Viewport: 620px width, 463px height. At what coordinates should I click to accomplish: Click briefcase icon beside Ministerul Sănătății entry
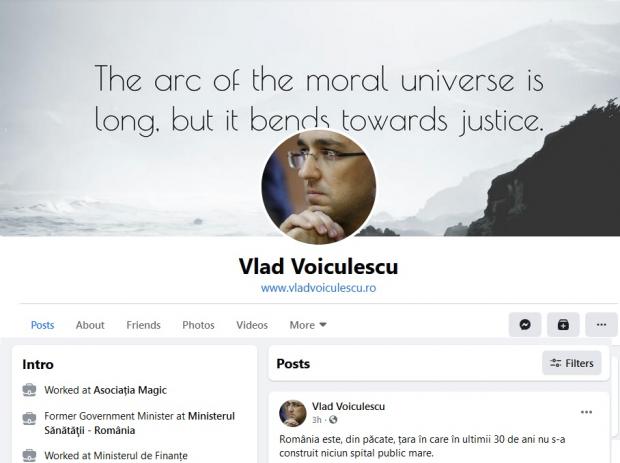[x=29, y=418]
